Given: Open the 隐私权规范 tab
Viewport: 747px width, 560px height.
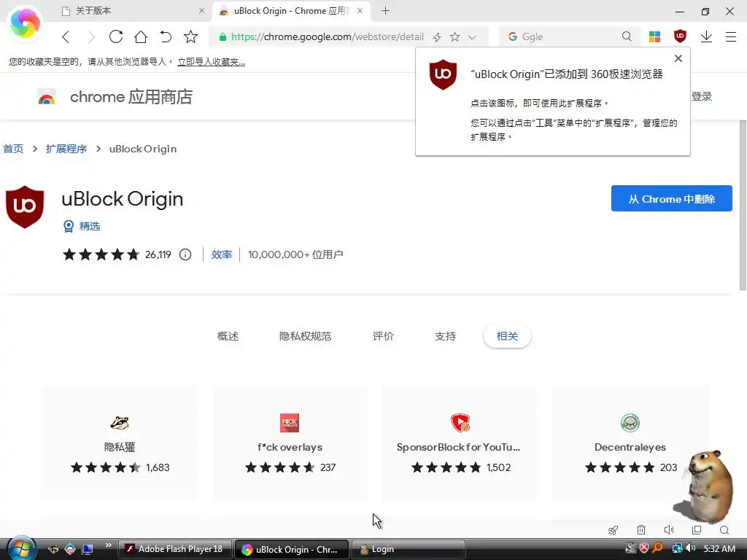Looking at the screenshot, I should click(306, 336).
